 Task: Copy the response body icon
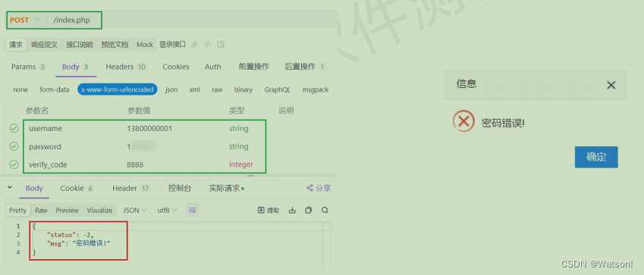coord(309,210)
